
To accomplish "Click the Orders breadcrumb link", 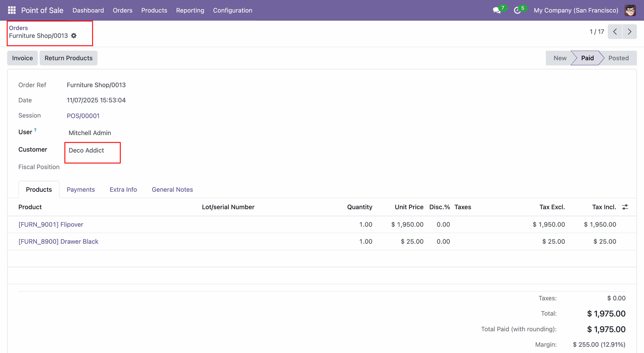I will 18,28.
